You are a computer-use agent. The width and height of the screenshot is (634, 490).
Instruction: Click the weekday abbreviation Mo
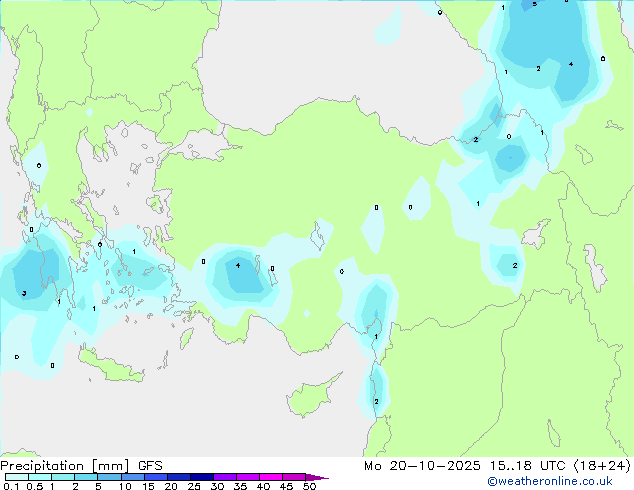[x=372, y=466]
